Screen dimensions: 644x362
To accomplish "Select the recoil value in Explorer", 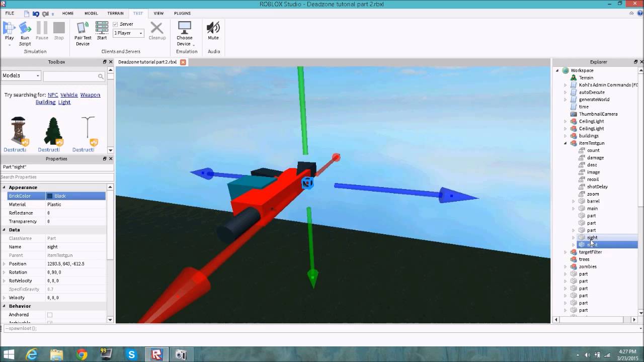I will coord(593,179).
